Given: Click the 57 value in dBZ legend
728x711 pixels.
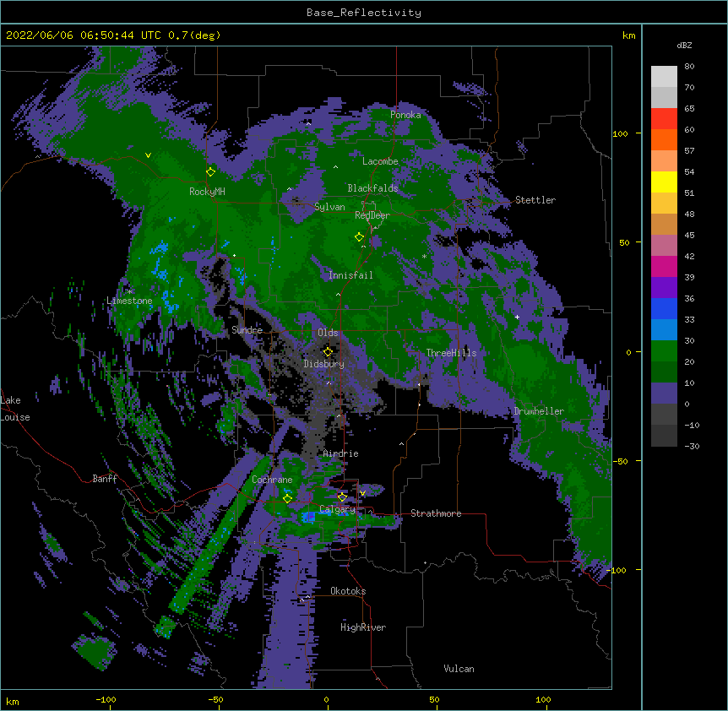Looking at the screenshot, I should click(x=689, y=151).
